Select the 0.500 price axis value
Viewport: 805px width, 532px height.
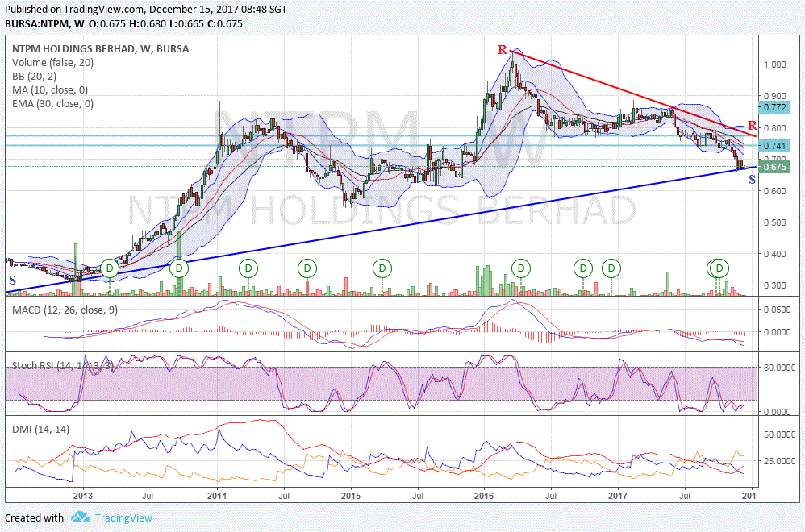[x=775, y=222]
